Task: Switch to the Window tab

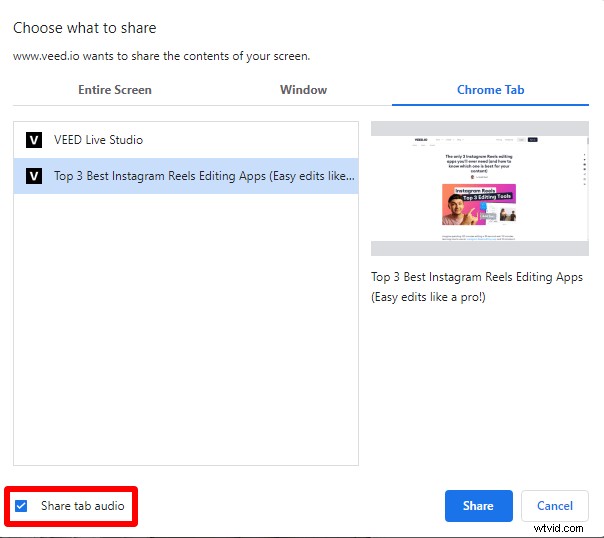Action: point(304,90)
